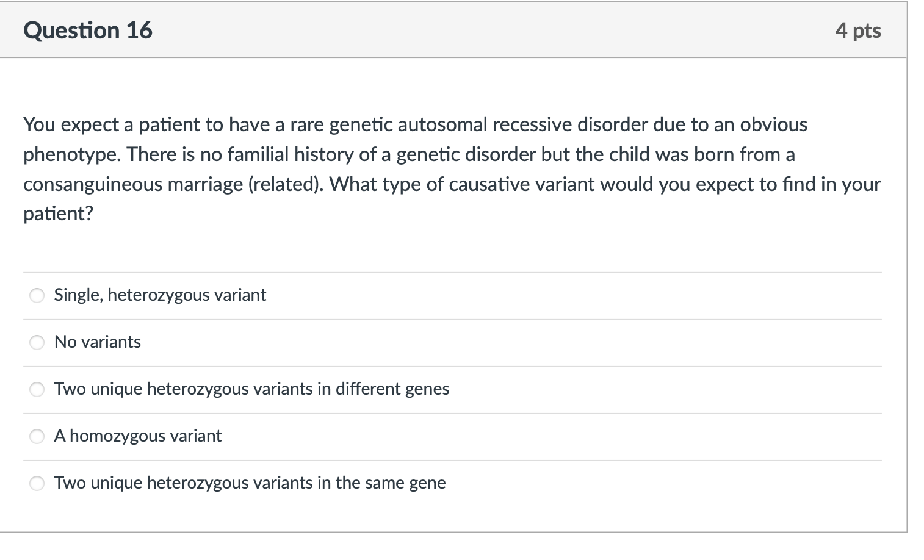Select the 'Single, heterozygous variant' radio button
The image size is (924, 560).
pos(37,295)
